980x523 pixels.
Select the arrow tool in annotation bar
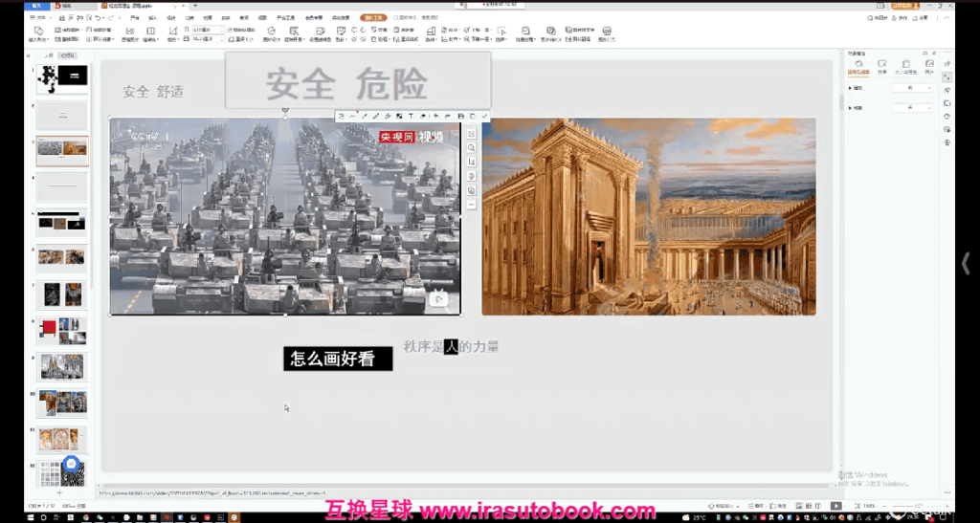pos(365,116)
